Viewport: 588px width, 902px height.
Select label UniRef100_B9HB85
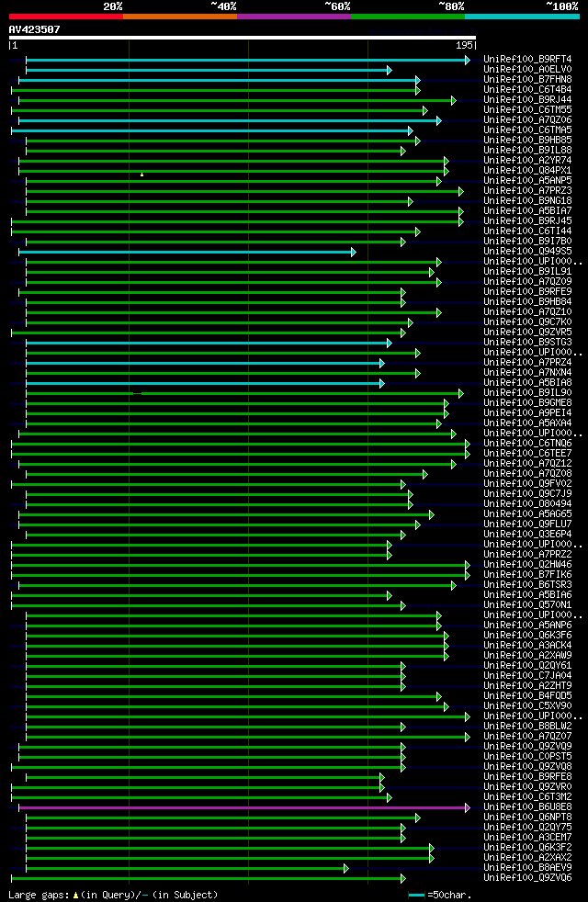[527, 140]
